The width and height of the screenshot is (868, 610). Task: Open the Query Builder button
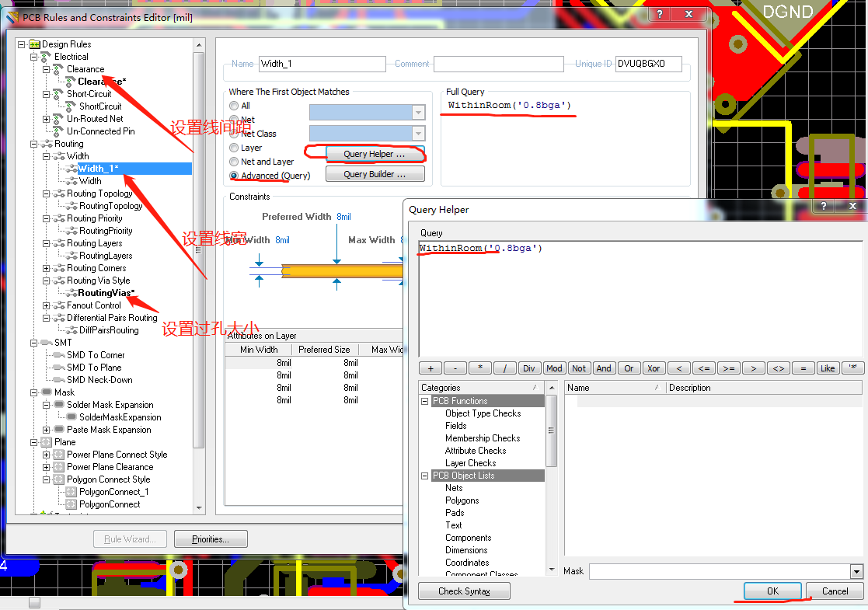point(375,174)
